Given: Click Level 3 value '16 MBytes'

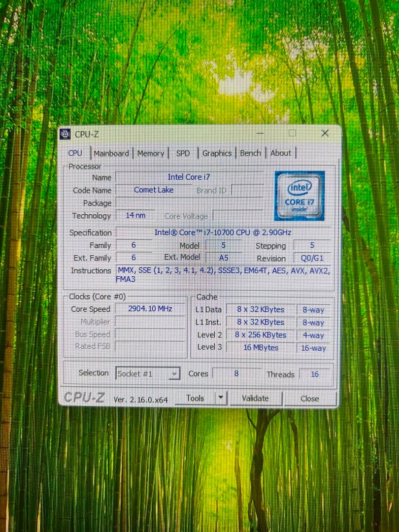Looking at the screenshot, I should [x=261, y=347].
